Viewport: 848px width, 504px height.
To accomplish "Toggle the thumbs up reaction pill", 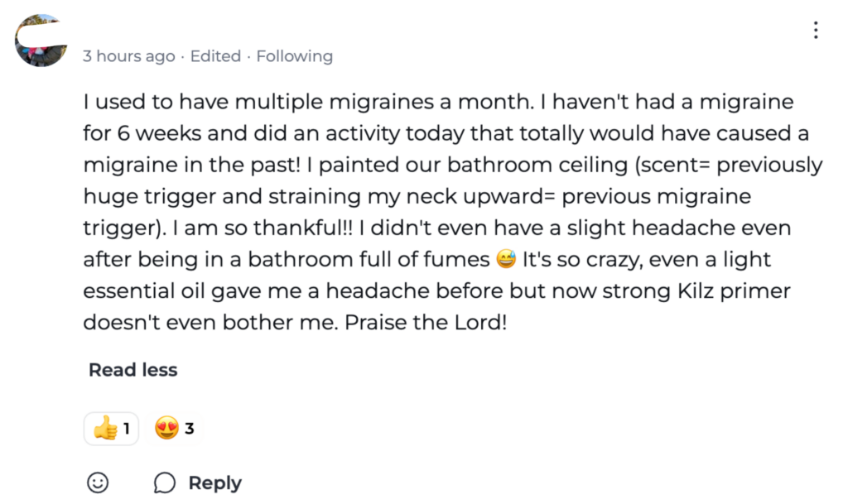I will tap(111, 429).
